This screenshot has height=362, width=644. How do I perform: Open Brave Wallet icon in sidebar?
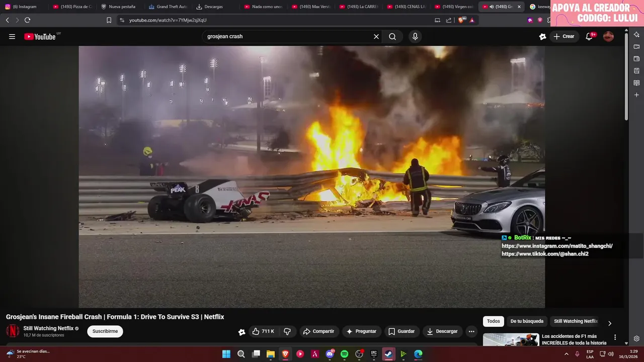pyautogui.click(x=636, y=58)
